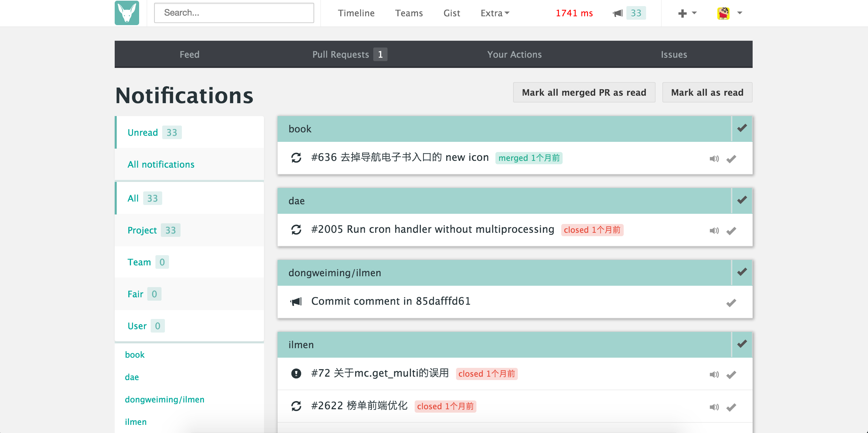
Task: Mute notification #72 with speaker icon
Action: pyautogui.click(x=714, y=375)
